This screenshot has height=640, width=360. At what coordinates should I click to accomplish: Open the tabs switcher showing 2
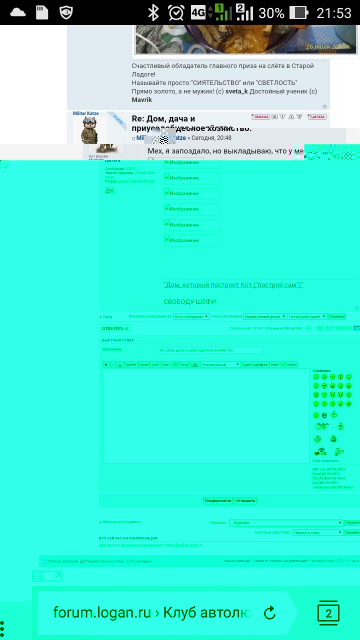(x=328, y=613)
